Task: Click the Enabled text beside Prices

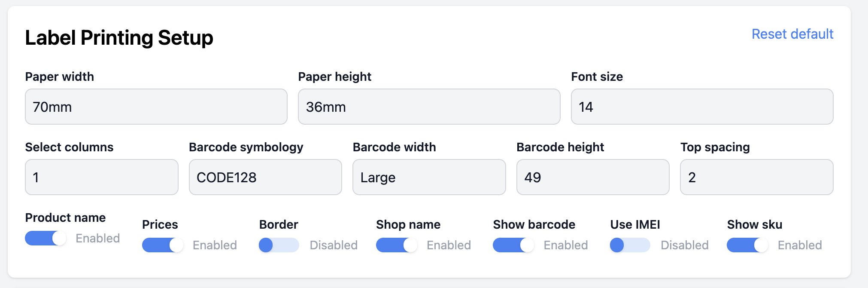Action: click(215, 245)
